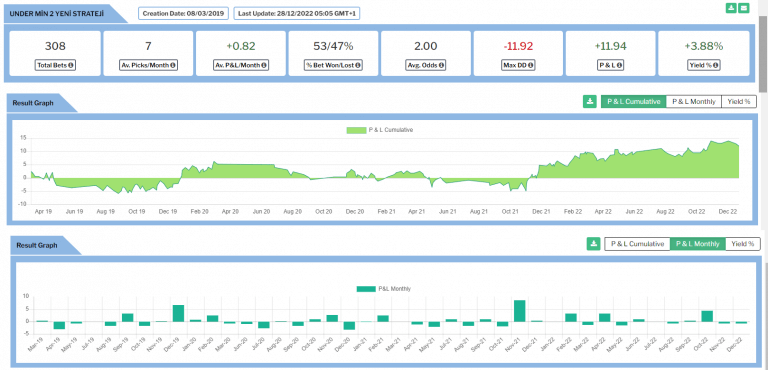This screenshot has height=370, width=768.
Task: Download the strategy report via top download icon
Action: [731, 8]
